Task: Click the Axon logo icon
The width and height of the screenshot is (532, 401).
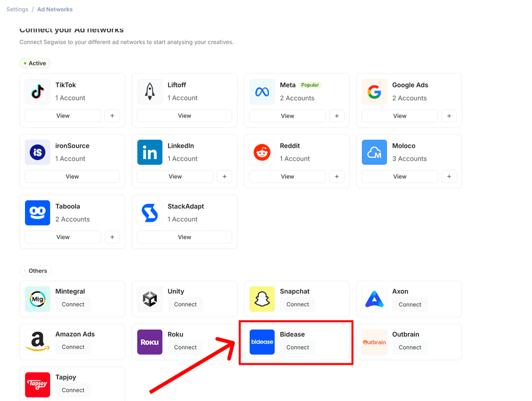Action: [374, 299]
